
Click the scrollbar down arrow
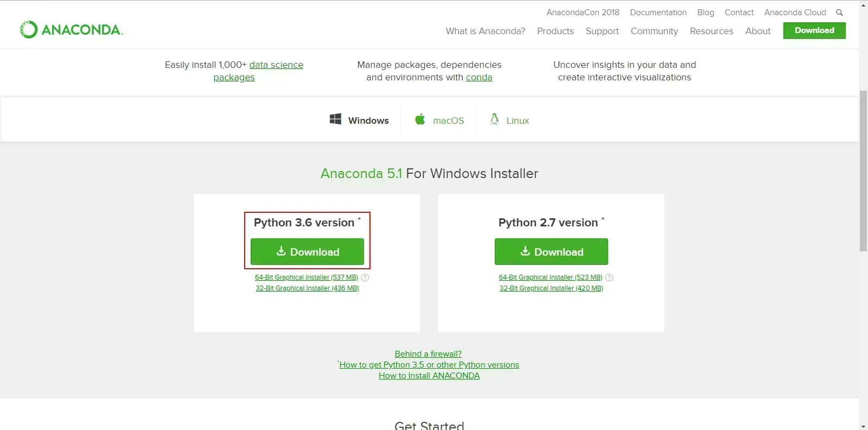863,426
